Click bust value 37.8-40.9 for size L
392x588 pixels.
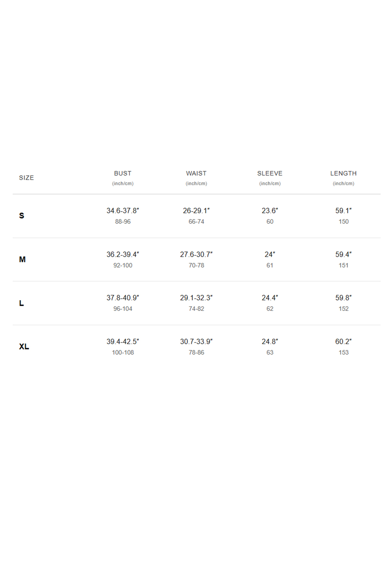[x=122, y=298]
